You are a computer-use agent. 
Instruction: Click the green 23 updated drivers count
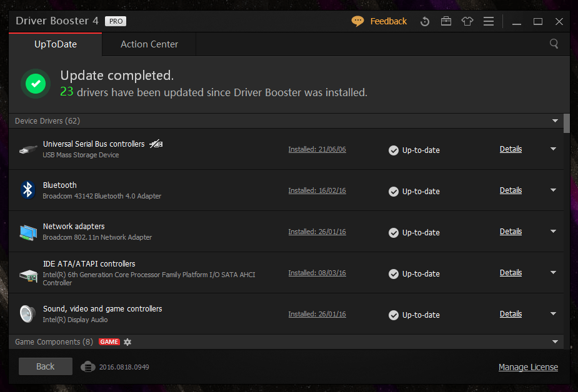(67, 92)
